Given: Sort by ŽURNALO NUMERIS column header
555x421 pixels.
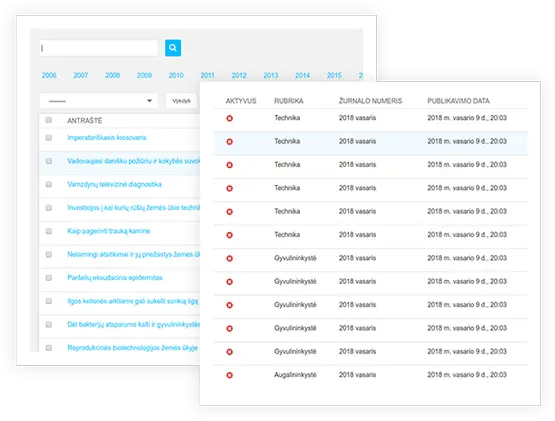Looking at the screenshot, I should coord(371,101).
